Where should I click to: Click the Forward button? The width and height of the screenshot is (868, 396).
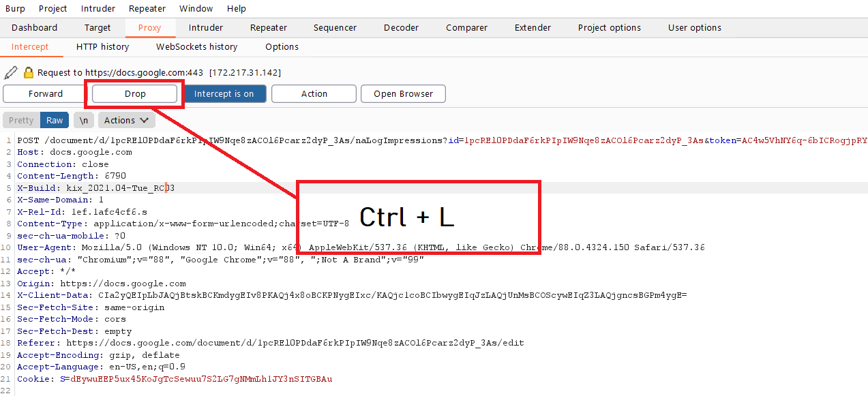(x=43, y=93)
